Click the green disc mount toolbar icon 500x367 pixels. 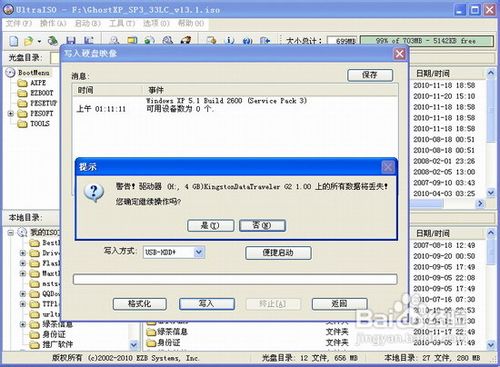point(150,41)
